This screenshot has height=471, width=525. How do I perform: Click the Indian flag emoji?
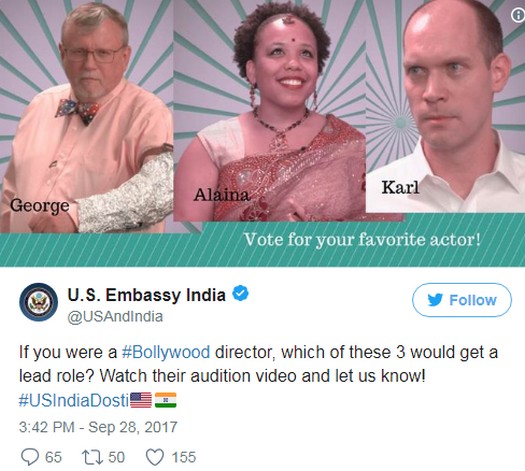point(165,400)
